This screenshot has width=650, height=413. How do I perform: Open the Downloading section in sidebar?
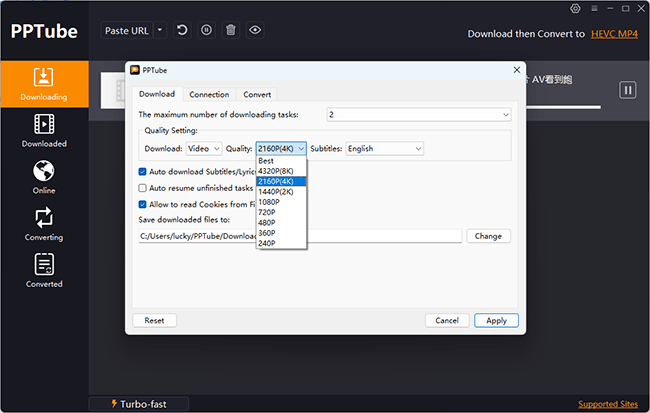coord(43,84)
